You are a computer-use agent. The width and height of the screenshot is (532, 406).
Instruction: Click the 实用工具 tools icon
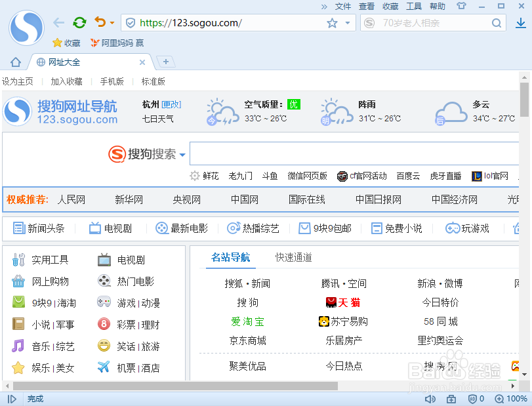point(18,260)
